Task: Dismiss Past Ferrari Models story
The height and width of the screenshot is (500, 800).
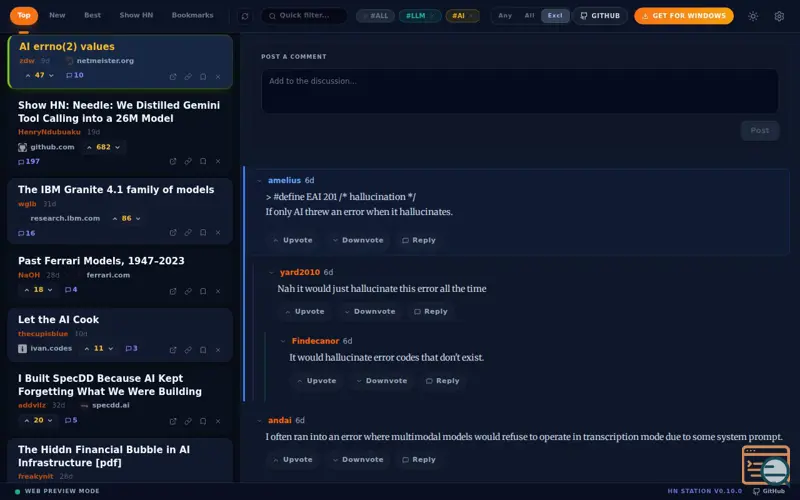Action: click(218, 291)
